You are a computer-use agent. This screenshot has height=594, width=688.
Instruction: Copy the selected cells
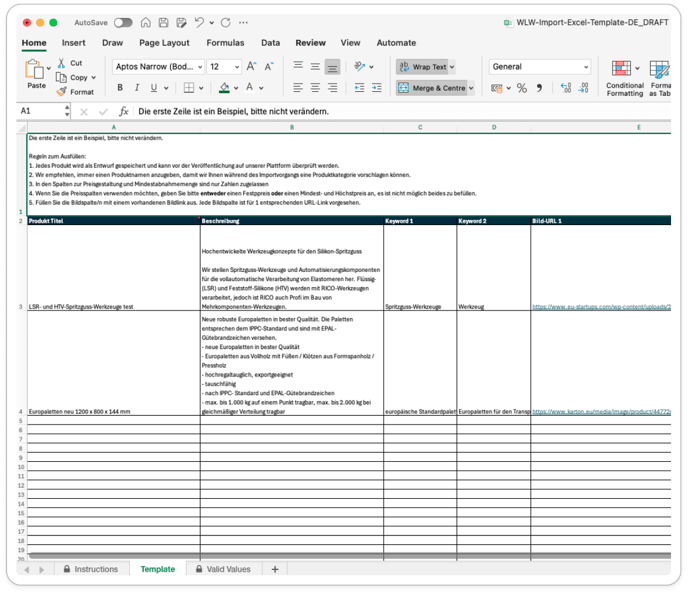coord(61,77)
